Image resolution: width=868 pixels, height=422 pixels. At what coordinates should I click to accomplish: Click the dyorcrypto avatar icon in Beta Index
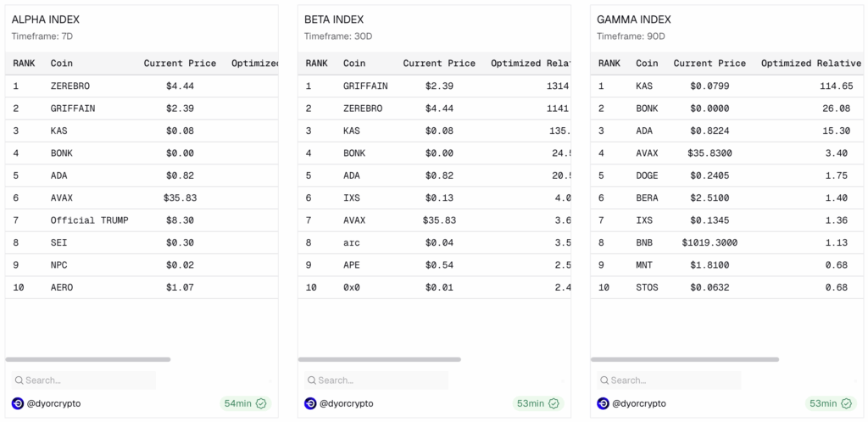(310, 403)
